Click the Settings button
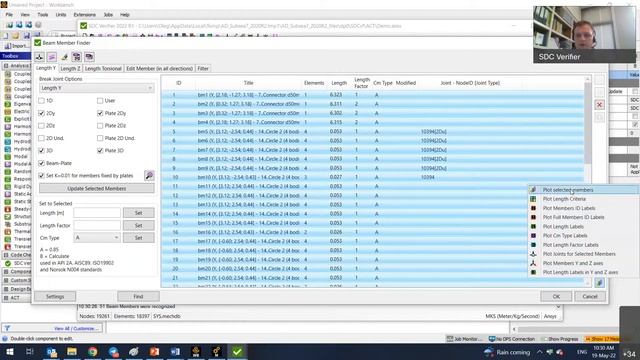Screen dimensions: 640x360 55,296
